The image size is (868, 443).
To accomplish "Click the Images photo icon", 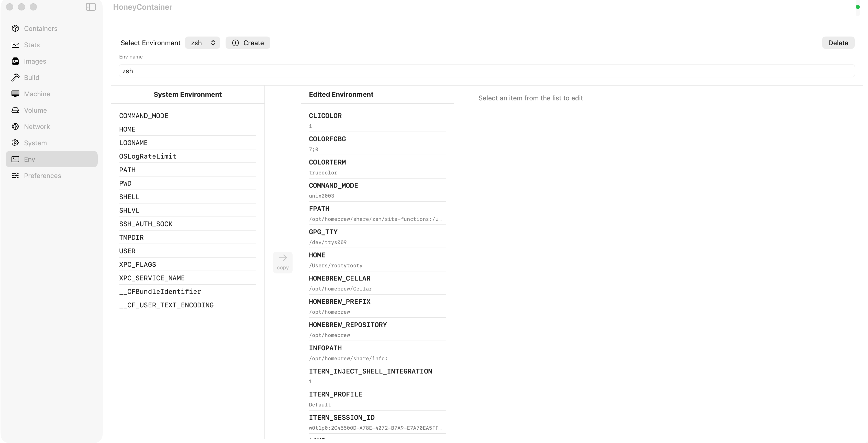I will [x=15, y=61].
